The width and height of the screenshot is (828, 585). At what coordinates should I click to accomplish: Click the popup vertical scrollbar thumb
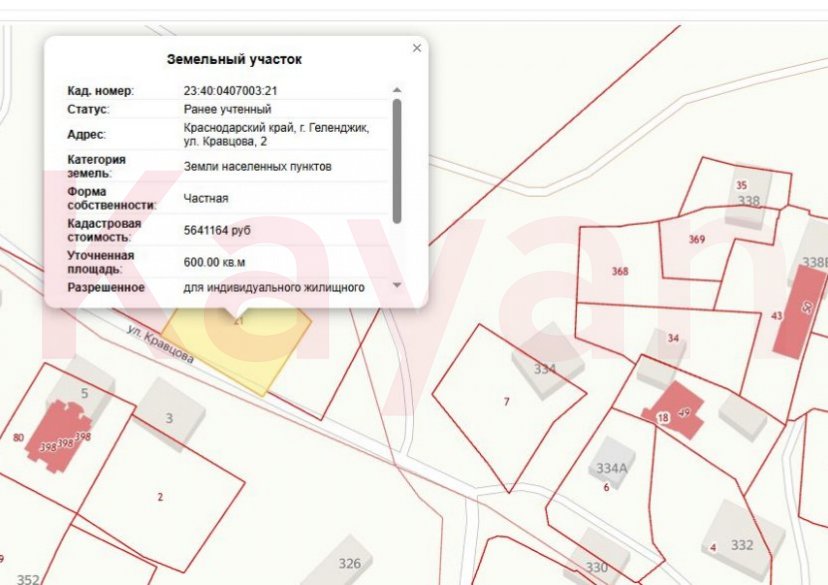[397, 161]
